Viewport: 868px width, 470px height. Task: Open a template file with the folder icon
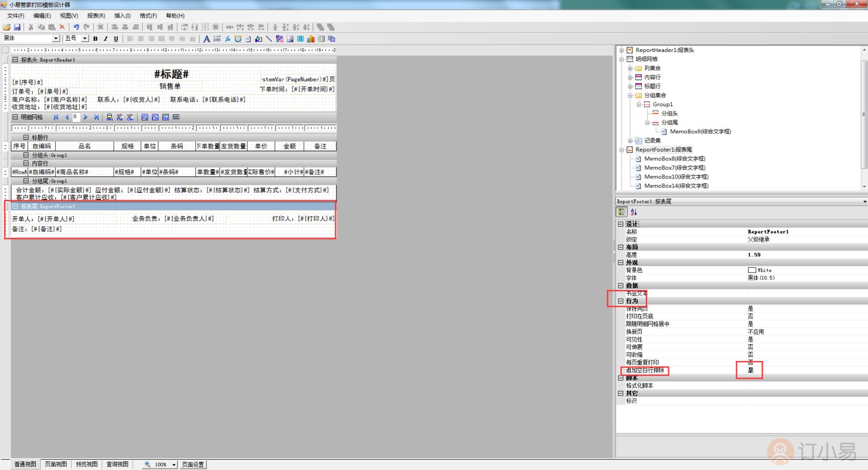[x=7, y=27]
